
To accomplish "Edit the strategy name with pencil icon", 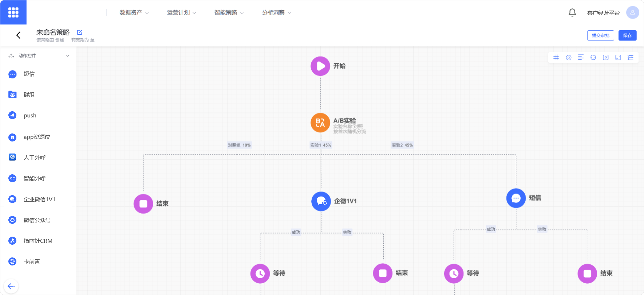I will point(80,32).
